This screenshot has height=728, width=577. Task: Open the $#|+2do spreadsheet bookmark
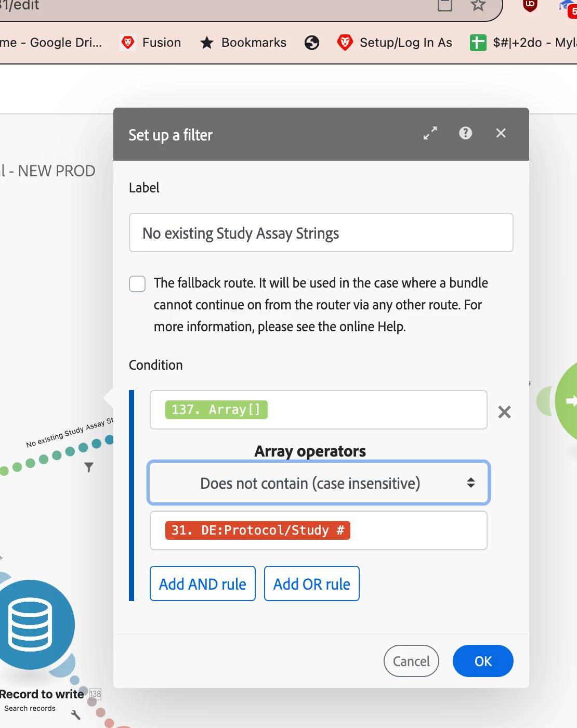click(x=523, y=43)
